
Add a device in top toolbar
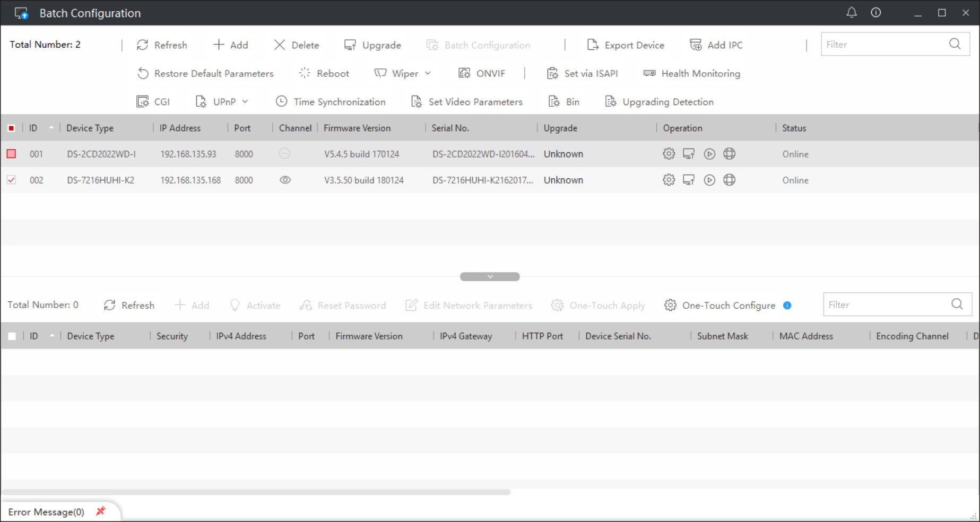point(230,45)
